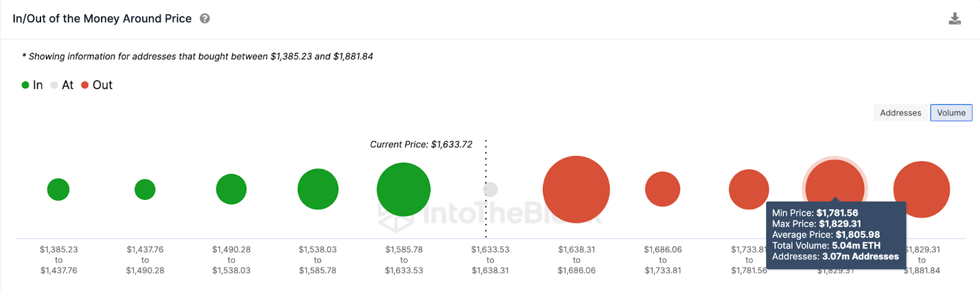Select green bubble for $1,490.28 to $1,538.03
Viewport: 980px width, 292px height.
pyautogui.click(x=232, y=189)
